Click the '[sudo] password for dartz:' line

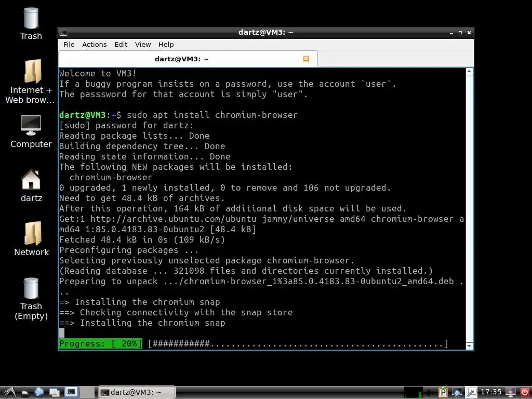click(126, 126)
